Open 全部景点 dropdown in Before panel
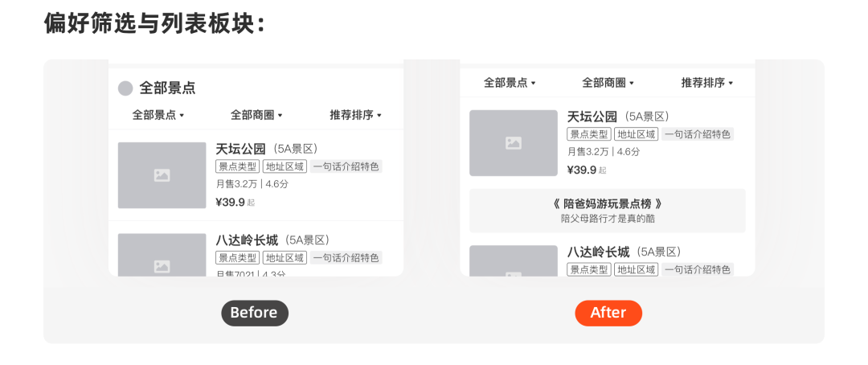The height and width of the screenshot is (365, 868). coord(158,115)
